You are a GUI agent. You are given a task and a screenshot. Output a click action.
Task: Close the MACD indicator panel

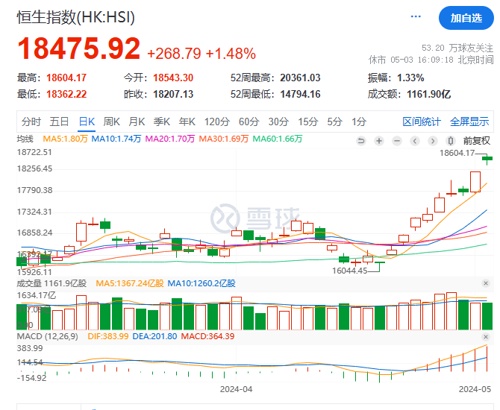click(x=486, y=337)
